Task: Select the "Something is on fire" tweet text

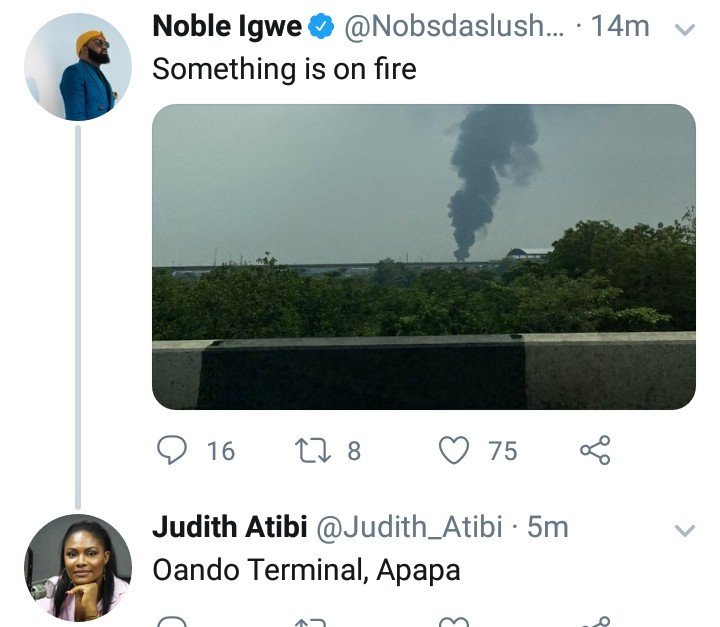Action: [x=284, y=69]
